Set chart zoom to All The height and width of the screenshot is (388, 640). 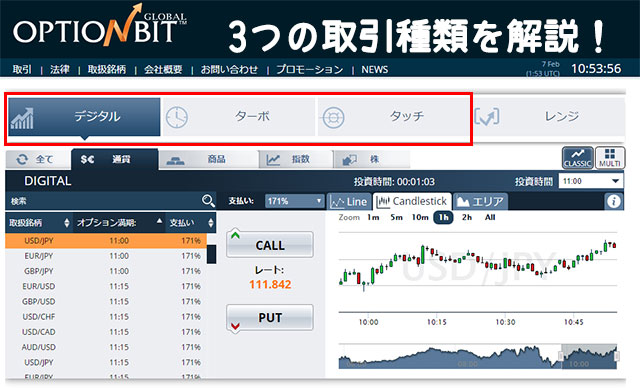tap(490, 217)
